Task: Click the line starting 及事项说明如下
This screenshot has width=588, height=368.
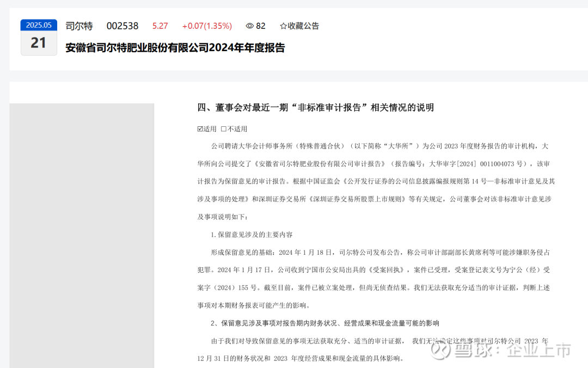Action: 223,217
